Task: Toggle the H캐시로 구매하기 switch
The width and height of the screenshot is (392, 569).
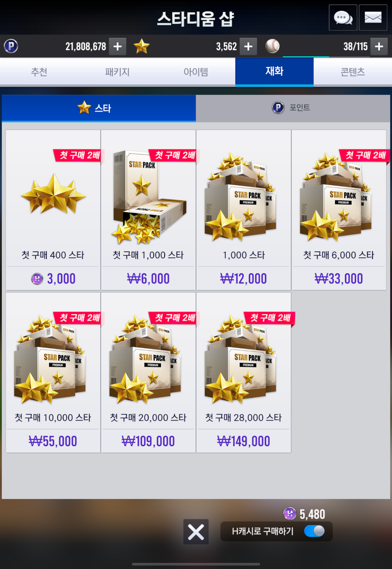Action: [314, 531]
